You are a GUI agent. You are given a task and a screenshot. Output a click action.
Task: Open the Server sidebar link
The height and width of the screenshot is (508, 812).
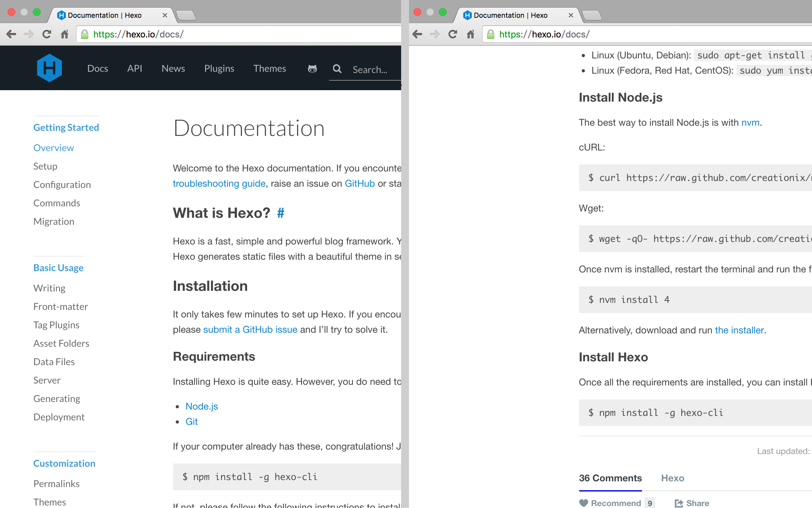tap(47, 380)
